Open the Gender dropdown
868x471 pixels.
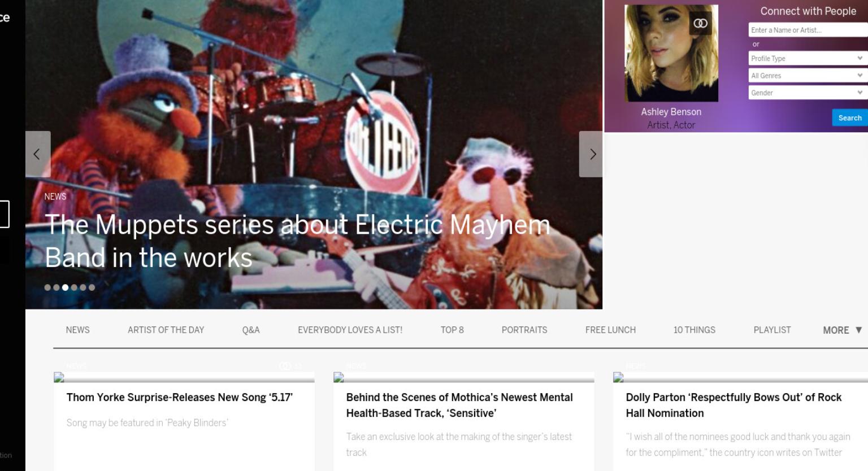tap(808, 93)
